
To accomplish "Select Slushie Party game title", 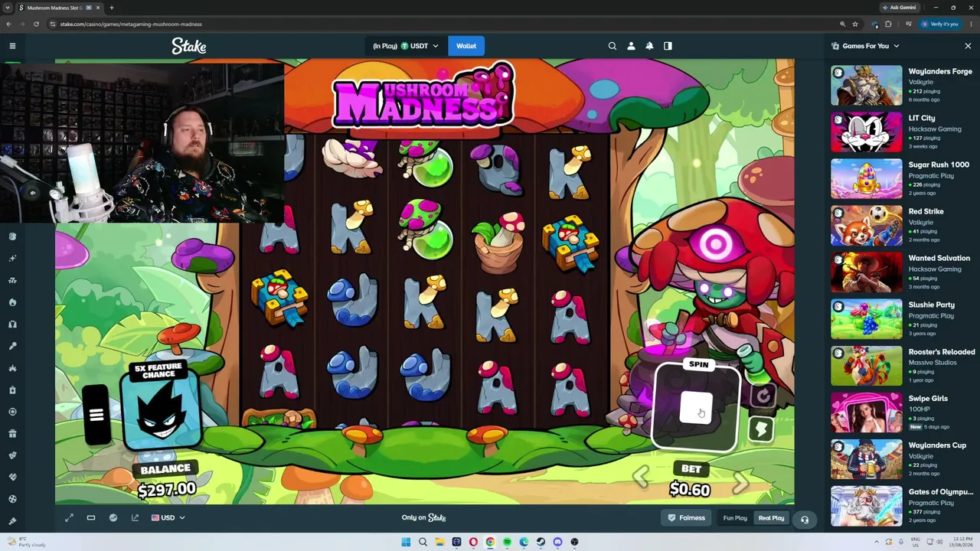I will (931, 305).
